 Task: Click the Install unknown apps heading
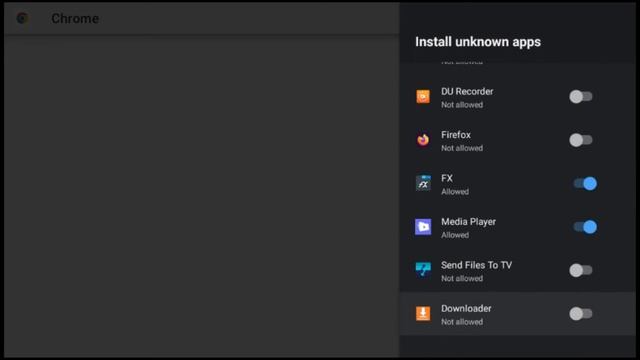coord(478,42)
